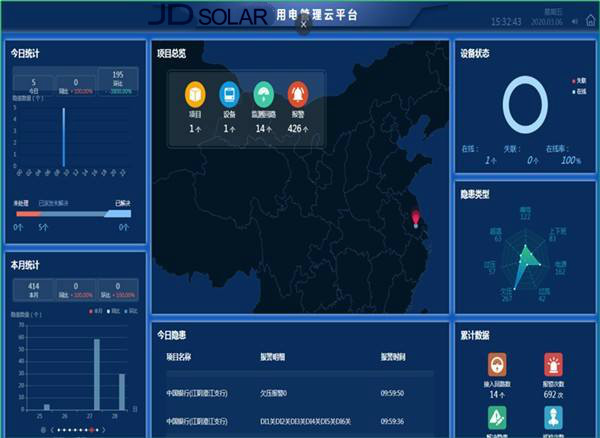Select the 今日 card showing 5

tap(34, 85)
